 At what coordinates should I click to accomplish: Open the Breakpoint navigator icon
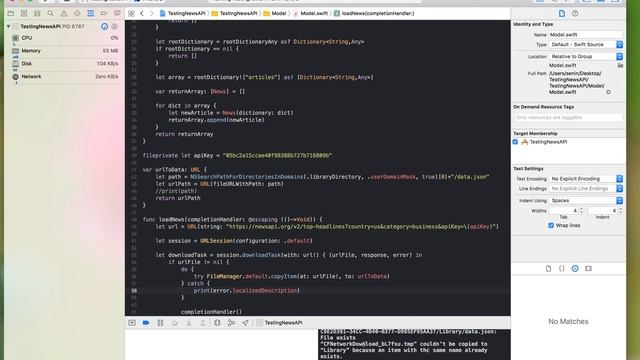click(x=104, y=13)
